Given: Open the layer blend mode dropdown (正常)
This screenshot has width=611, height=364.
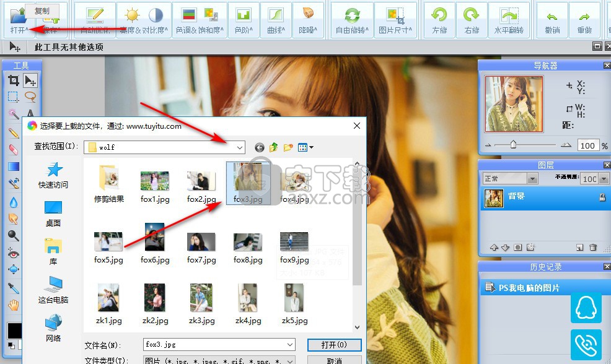Looking at the screenshot, I should tap(532, 179).
